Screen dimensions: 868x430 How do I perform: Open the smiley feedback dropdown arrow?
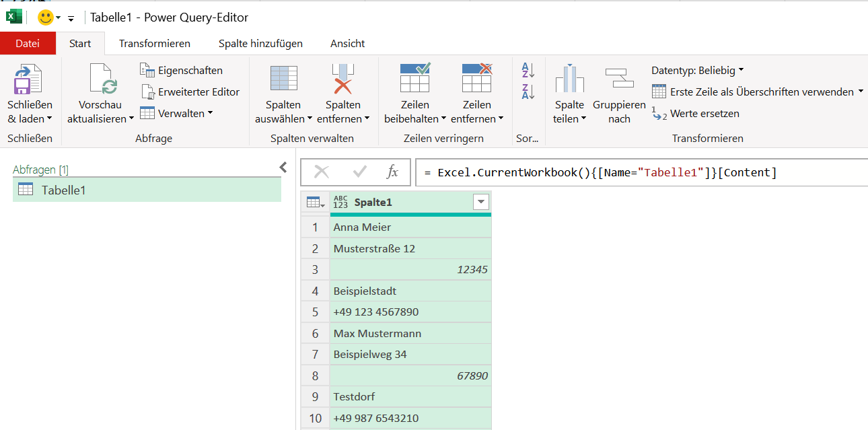tap(59, 17)
